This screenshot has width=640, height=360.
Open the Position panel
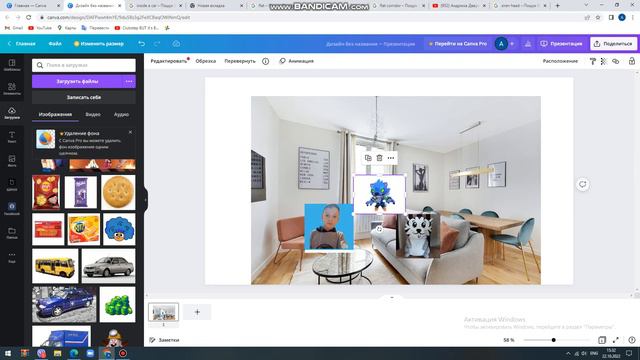560,61
